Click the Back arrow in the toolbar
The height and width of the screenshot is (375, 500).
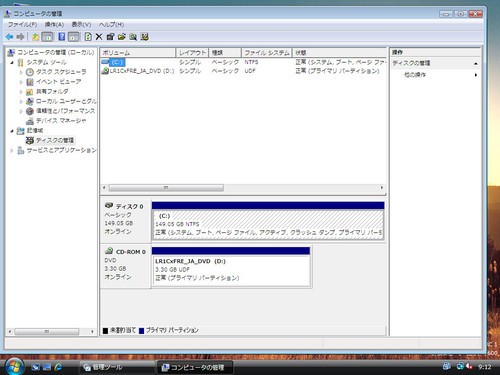coord(9,37)
